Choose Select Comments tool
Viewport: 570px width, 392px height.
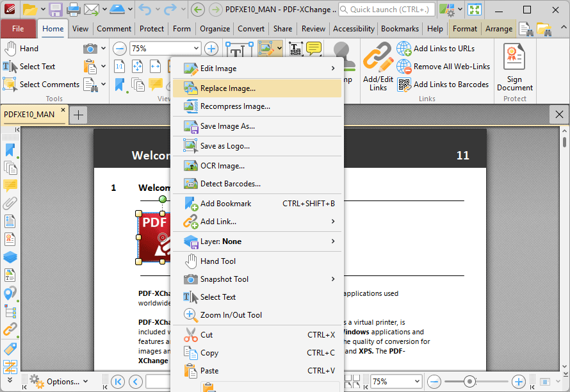pyautogui.click(x=41, y=85)
